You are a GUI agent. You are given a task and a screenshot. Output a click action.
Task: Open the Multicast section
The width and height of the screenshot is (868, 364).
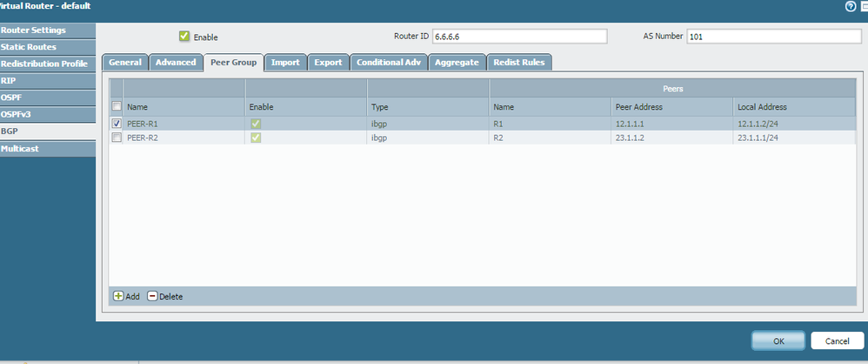pyautogui.click(x=48, y=149)
